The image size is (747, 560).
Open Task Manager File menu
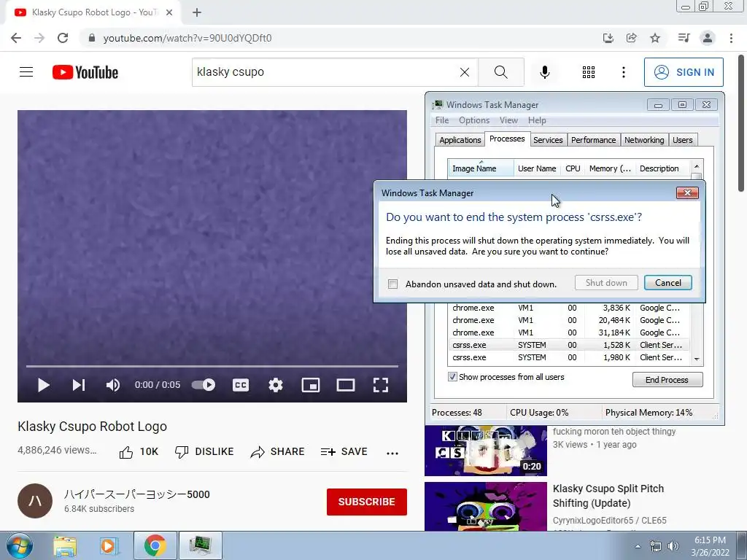[x=441, y=120]
